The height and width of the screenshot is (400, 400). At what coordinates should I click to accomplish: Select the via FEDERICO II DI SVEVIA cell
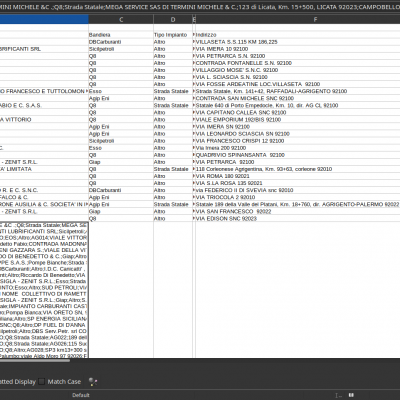tap(298, 190)
